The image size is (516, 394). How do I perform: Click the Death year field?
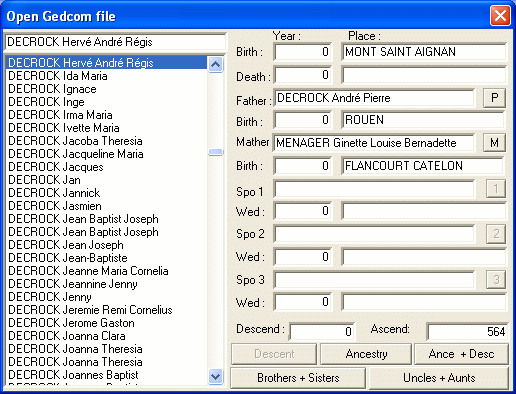coord(303,75)
